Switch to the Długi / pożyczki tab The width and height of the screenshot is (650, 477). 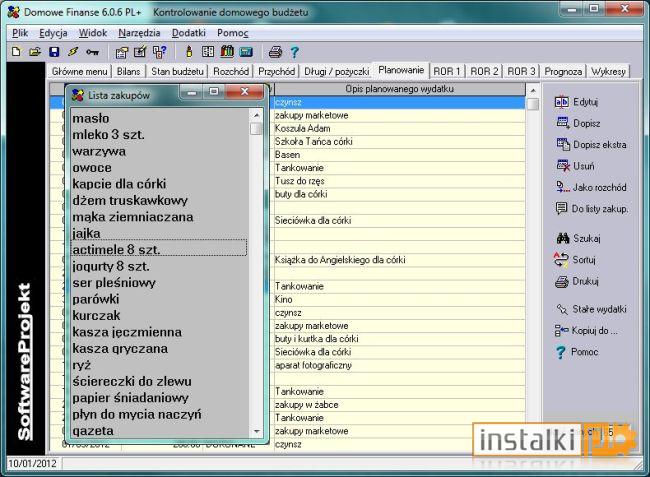coord(336,71)
